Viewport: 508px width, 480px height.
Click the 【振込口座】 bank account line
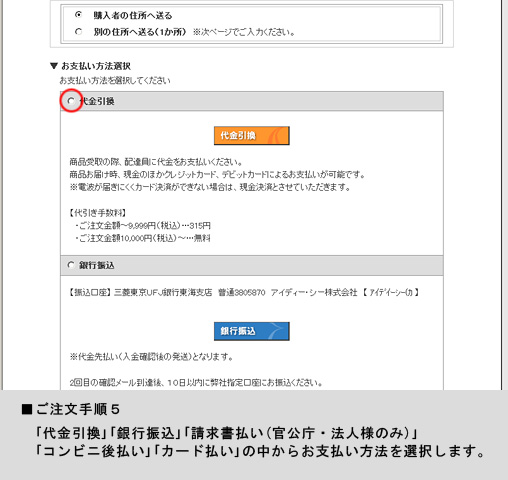point(244,293)
